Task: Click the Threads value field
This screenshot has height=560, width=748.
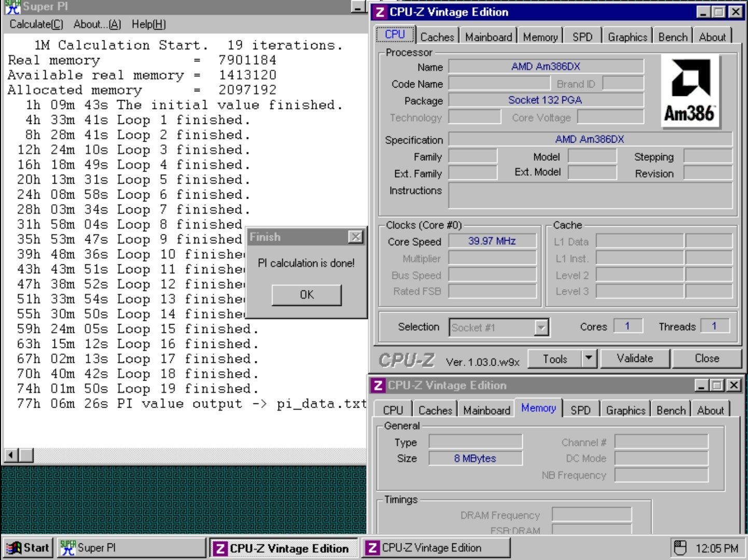Action: 714,326
